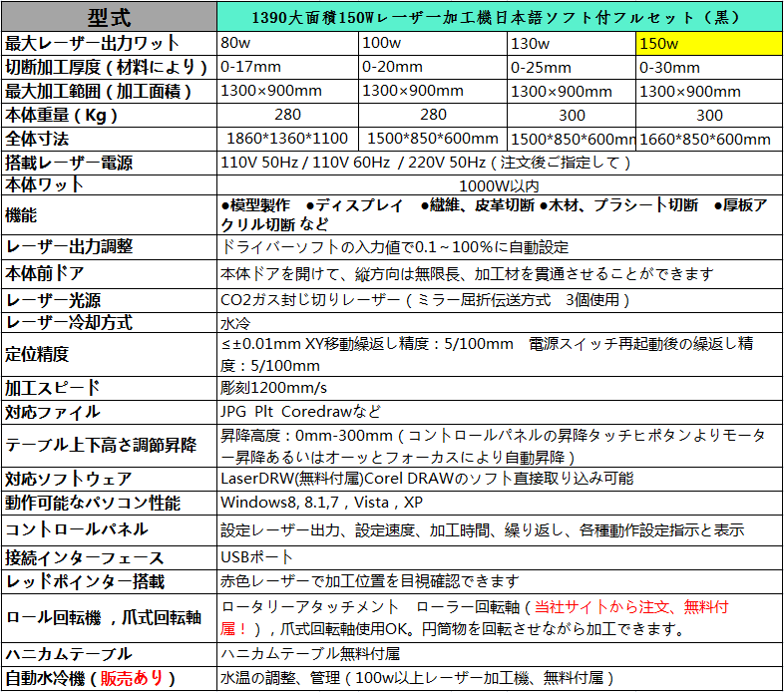Click the '1660*850*600mm' dimension cell
Screen dimensions: 784x692
(708, 139)
